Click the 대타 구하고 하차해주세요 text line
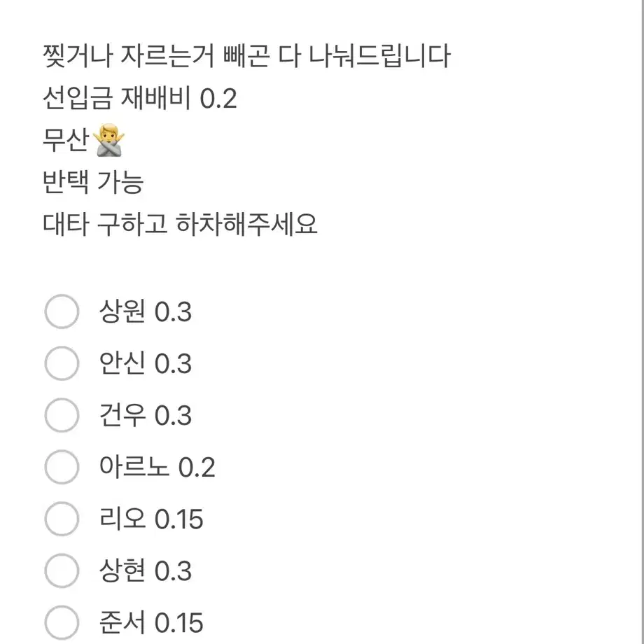644x644 pixels. click(x=180, y=225)
